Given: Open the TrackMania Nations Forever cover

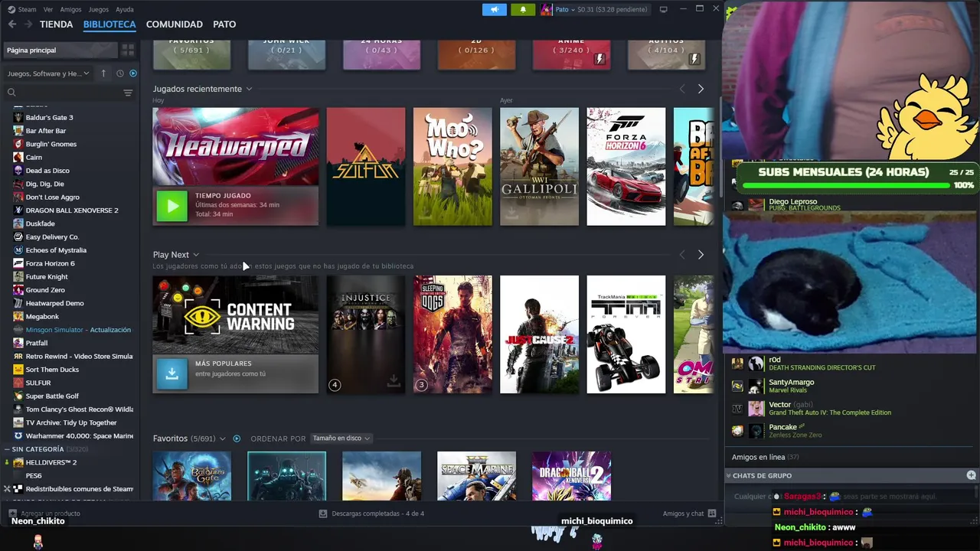Looking at the screenshot, I should 626,334.
